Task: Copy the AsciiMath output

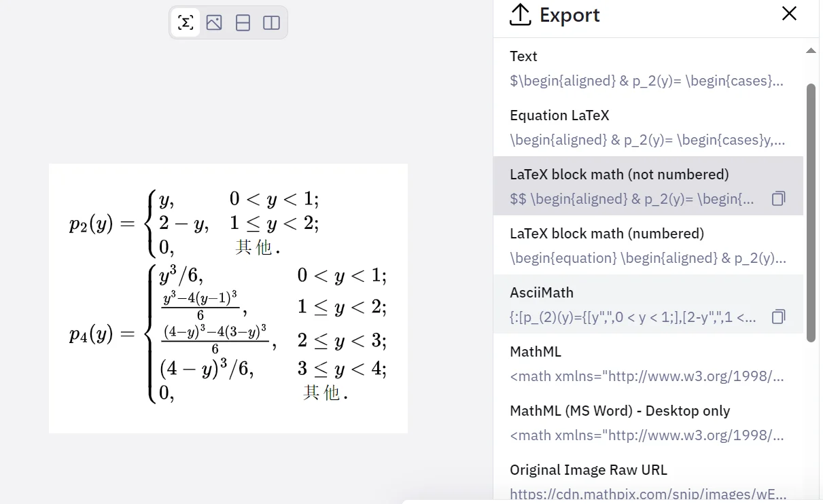Action: point(779,317)
